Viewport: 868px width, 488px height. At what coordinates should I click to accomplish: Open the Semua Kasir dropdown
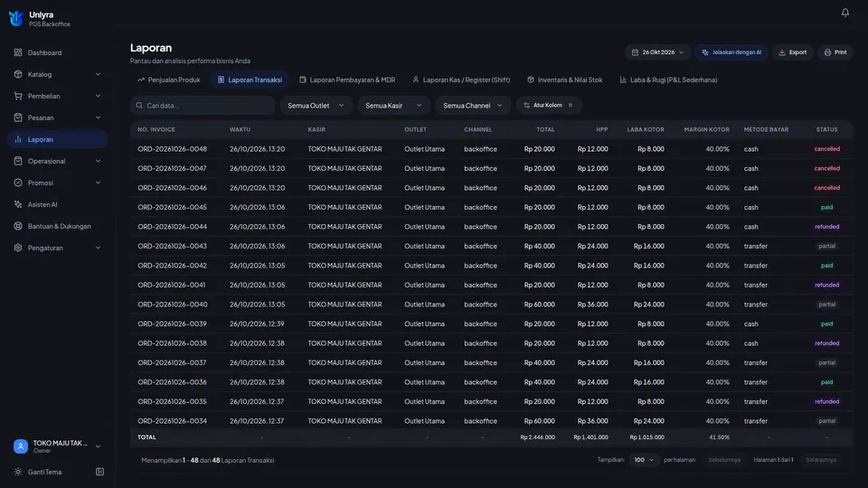coord(393,105)
